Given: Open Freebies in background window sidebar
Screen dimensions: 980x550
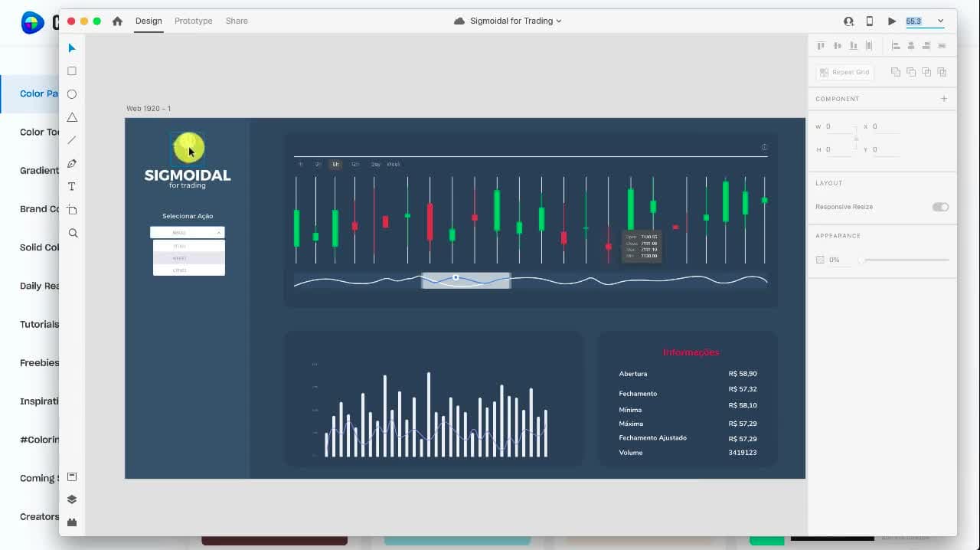Looking at the screenshot, I should (39, 362).
